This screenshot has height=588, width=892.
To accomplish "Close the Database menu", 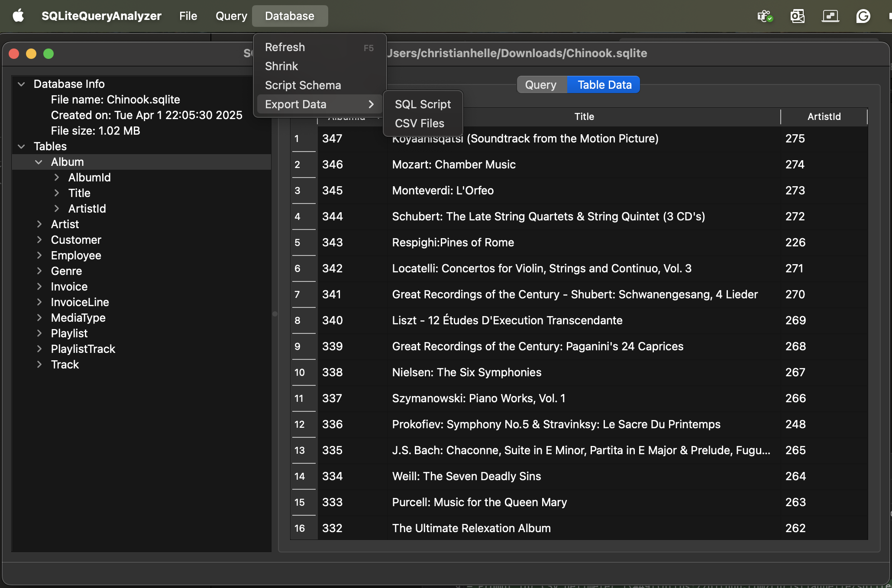I will click(290, 16).
